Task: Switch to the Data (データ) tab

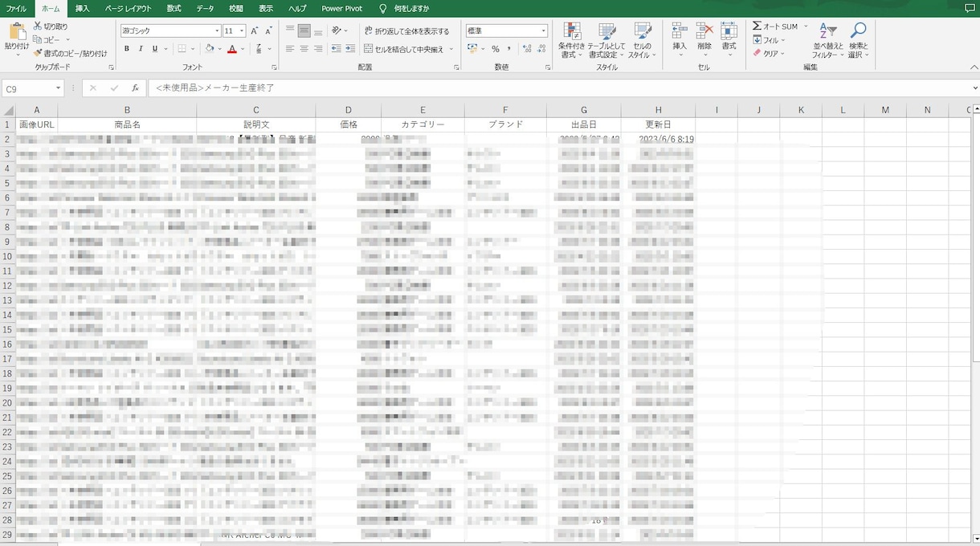Action: [x=205, y=8]
